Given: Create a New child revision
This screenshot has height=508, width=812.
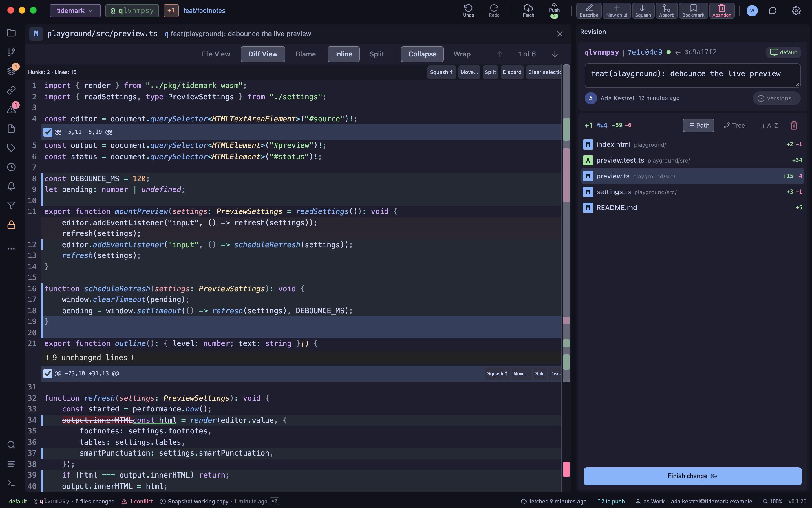Looking at the screenshot, I should pyautogui.click(x=616, y=10).
